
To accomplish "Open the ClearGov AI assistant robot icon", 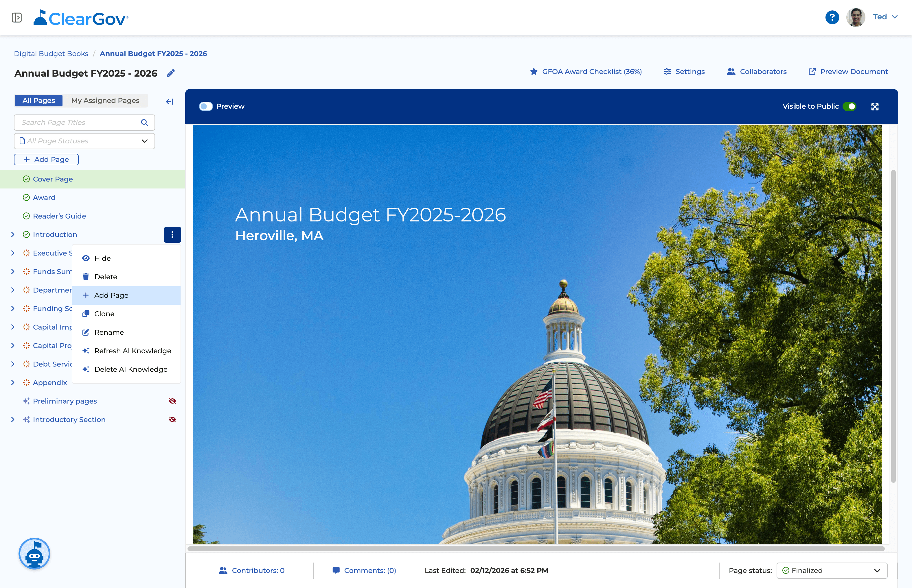I will [34, 554].
